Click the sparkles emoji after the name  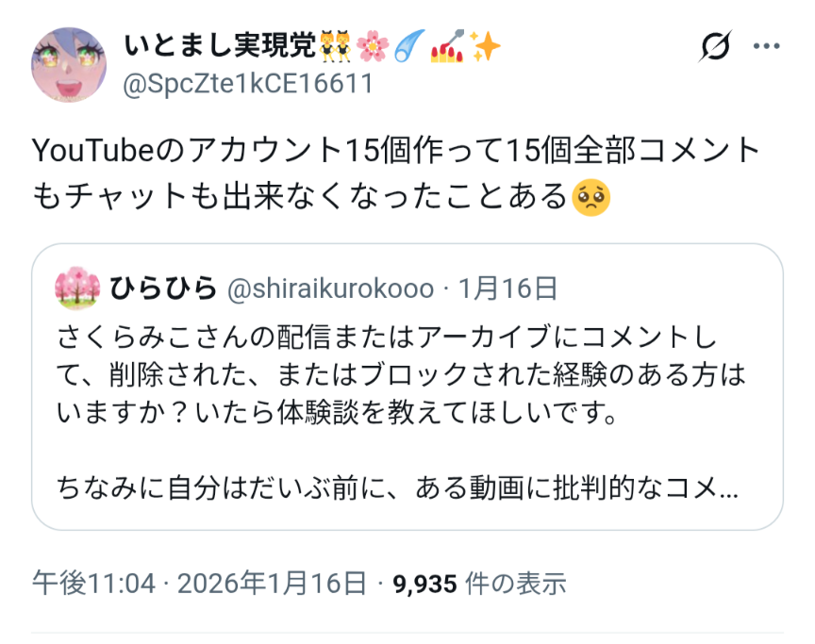tap(487, 46)
